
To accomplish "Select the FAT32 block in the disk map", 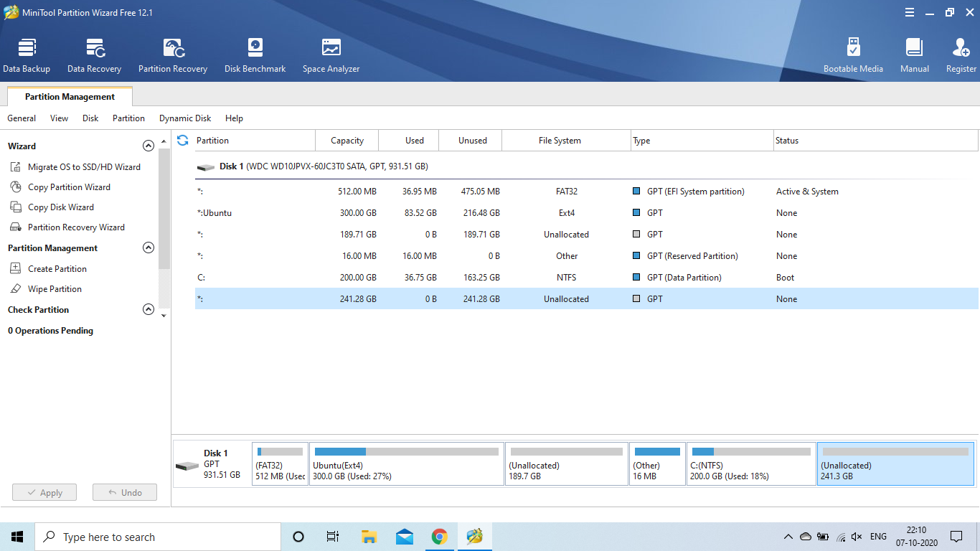I will point(280,464).
